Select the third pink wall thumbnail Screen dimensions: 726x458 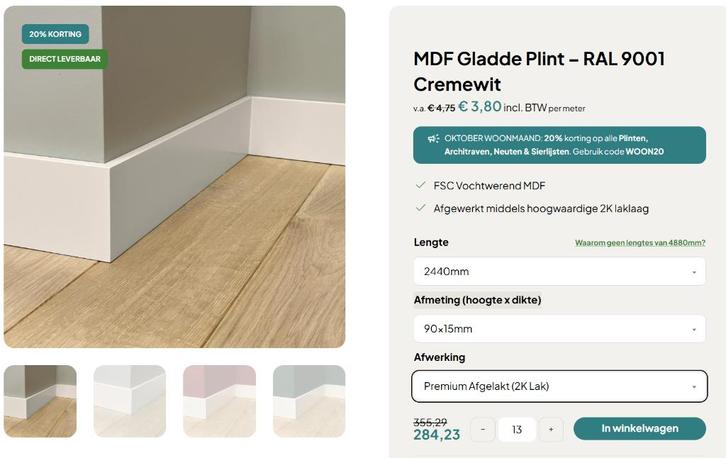(x=219, y=401)
